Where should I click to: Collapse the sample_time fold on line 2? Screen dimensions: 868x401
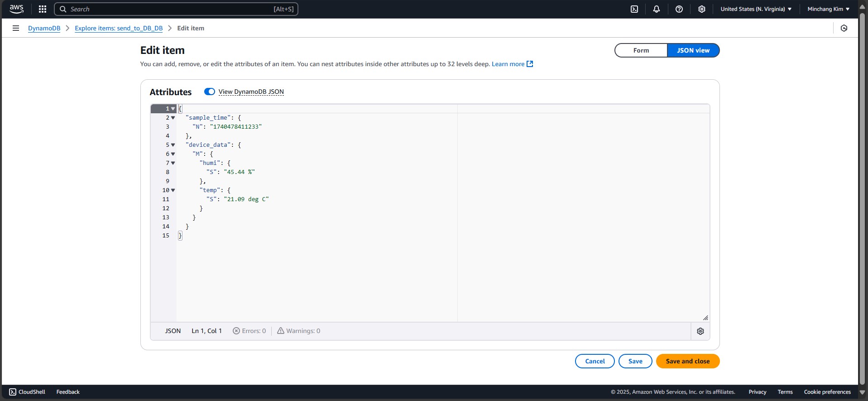click(x=173, y=118)
